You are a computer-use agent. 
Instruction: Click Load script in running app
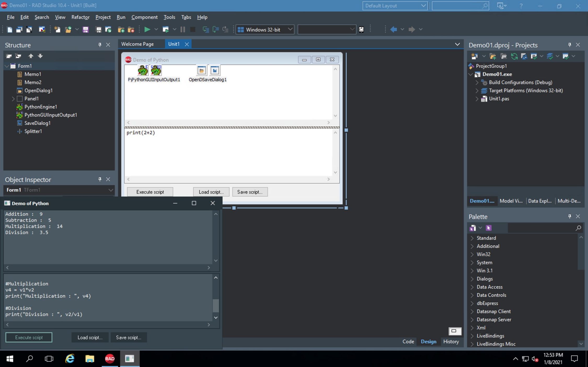click(90, 338)
